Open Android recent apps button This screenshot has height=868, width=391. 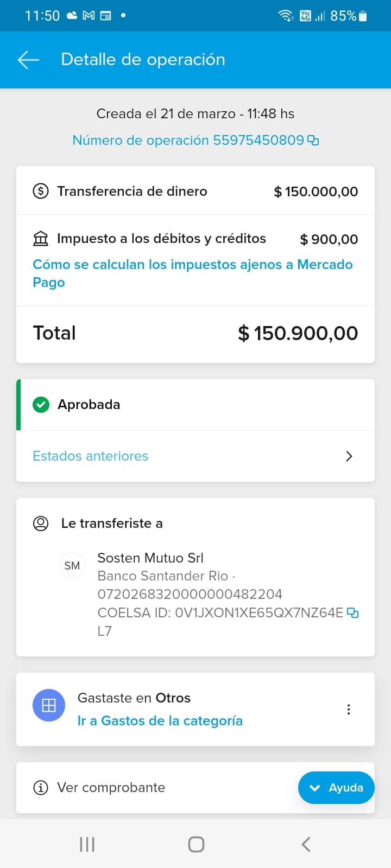coord(87,844)
